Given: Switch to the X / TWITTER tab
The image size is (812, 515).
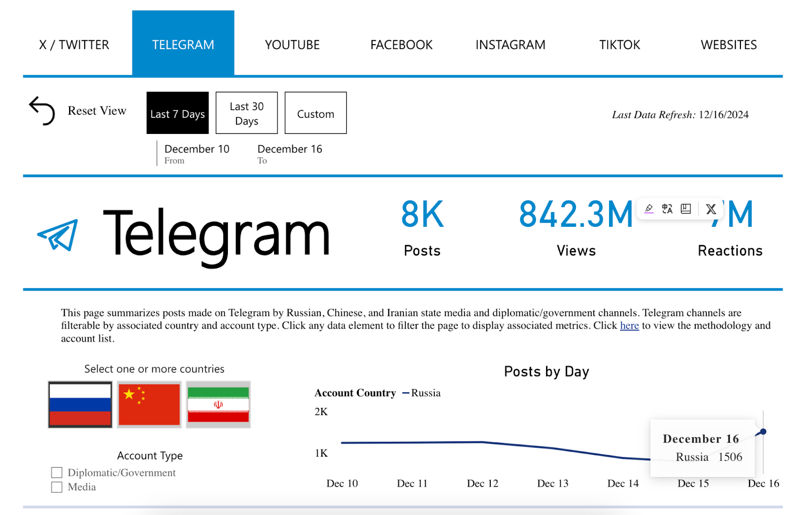Looking at the screenshot, I should pyautogui.click(x=74, y=45).
